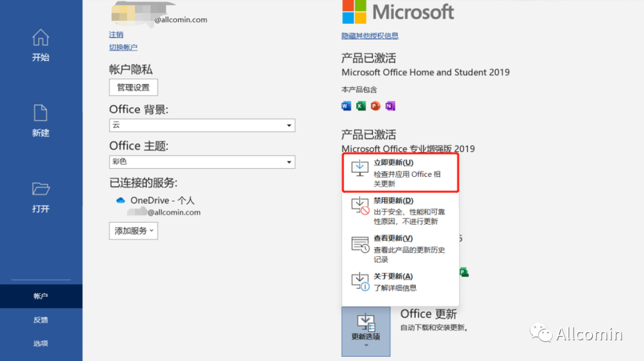The width and height of the screenshot is (644, 361).
Task: Open the PowerPoint icon under 本产品包含
Action: click(x=374, y=105)
